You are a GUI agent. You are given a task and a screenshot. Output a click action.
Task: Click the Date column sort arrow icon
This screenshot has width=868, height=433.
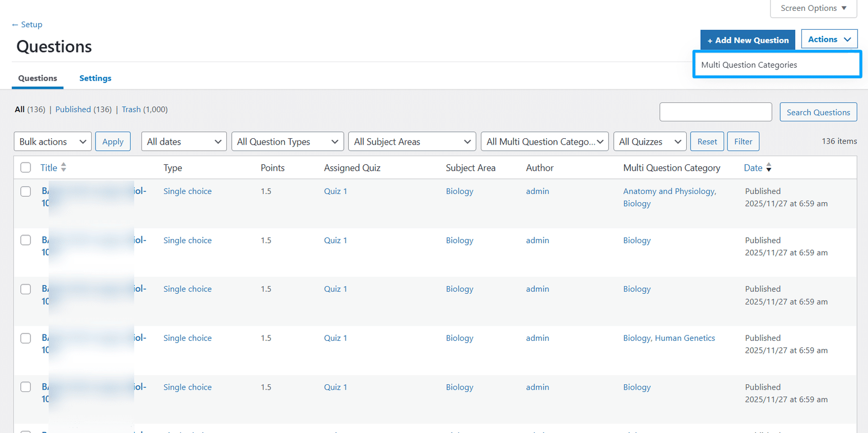pyautogui.click(x=769, y=167)
